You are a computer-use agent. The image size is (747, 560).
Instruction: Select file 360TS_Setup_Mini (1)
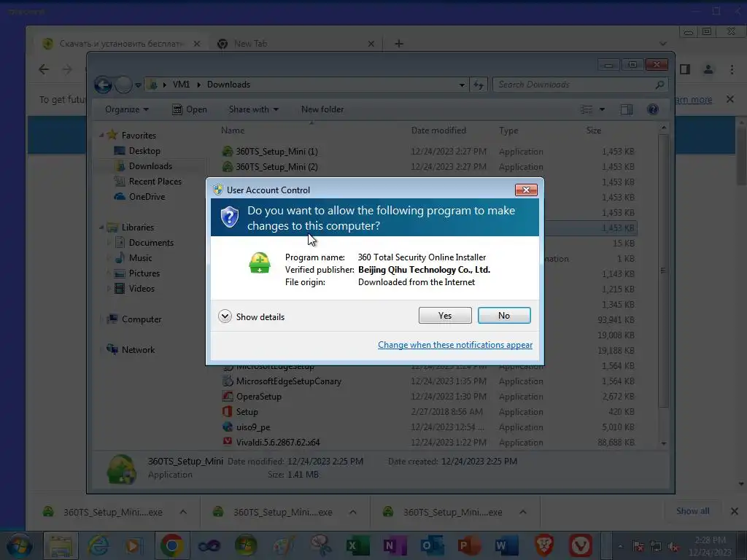(x=276, y=152)
